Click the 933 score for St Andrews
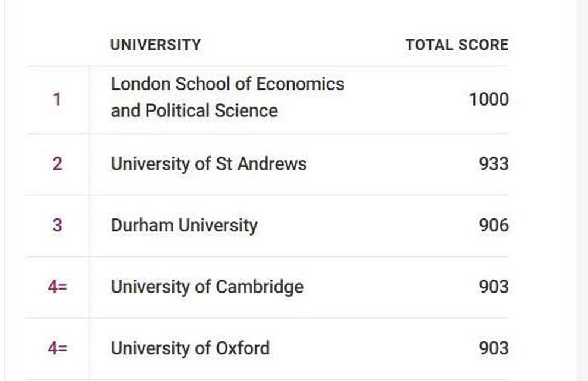 [494, 163]
